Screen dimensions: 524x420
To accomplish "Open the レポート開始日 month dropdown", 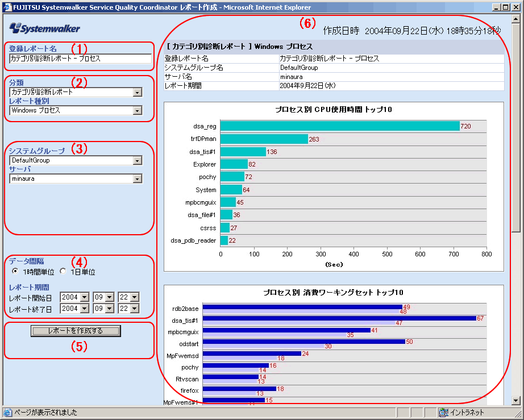I will point(110,297).
